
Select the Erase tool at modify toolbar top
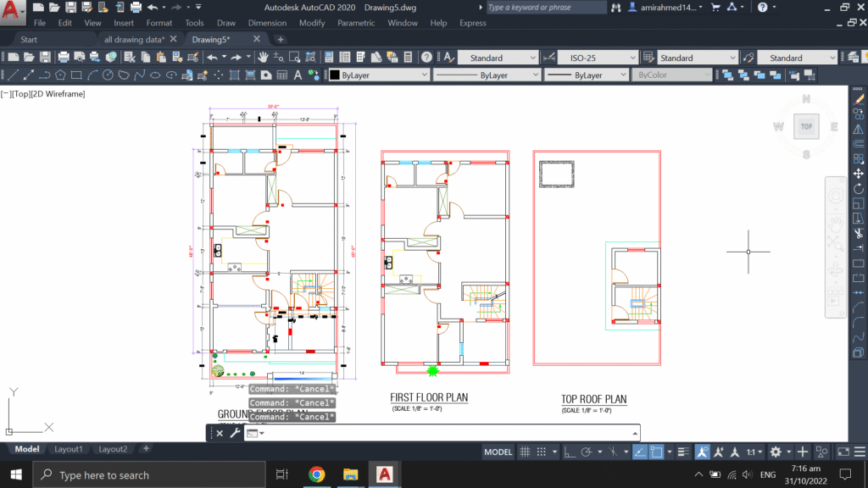tap(858, 99)
